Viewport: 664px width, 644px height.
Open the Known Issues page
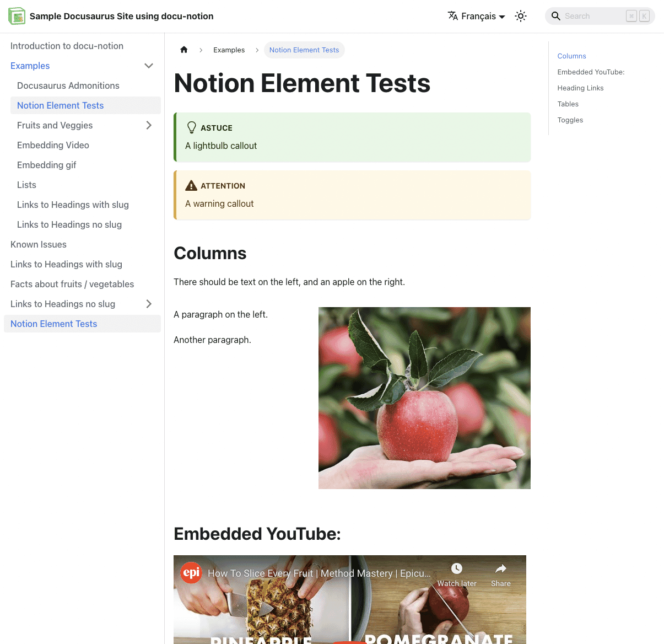click(x=39, y=244)
